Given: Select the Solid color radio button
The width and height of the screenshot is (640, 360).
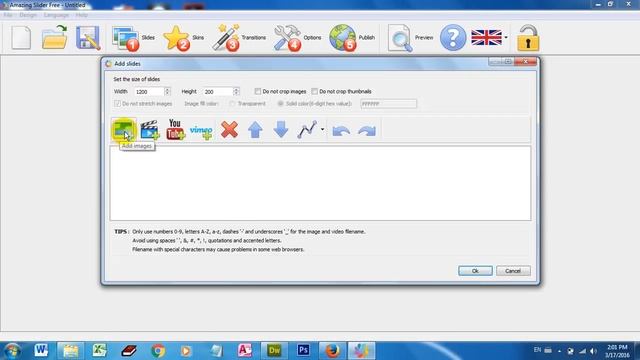Looking at the screenshot, I should click(280, 104).
